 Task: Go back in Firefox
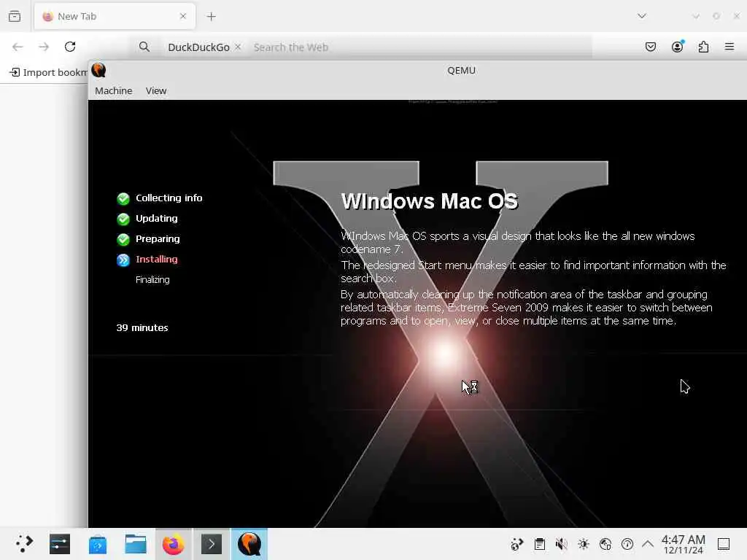pyautogui.click(x=18, y=47)
